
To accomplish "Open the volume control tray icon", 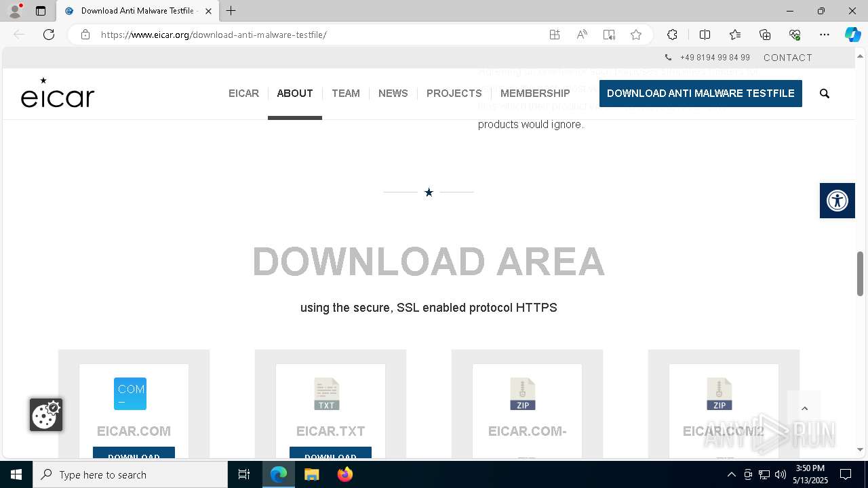I will [781, 474].
